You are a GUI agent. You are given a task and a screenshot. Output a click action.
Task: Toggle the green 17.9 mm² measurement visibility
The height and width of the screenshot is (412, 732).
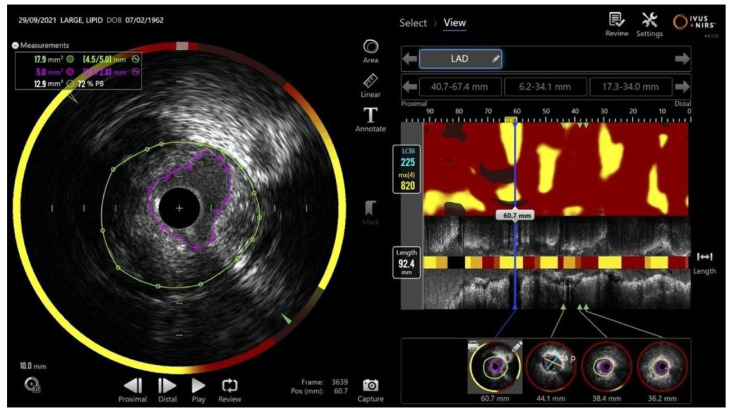70,59
